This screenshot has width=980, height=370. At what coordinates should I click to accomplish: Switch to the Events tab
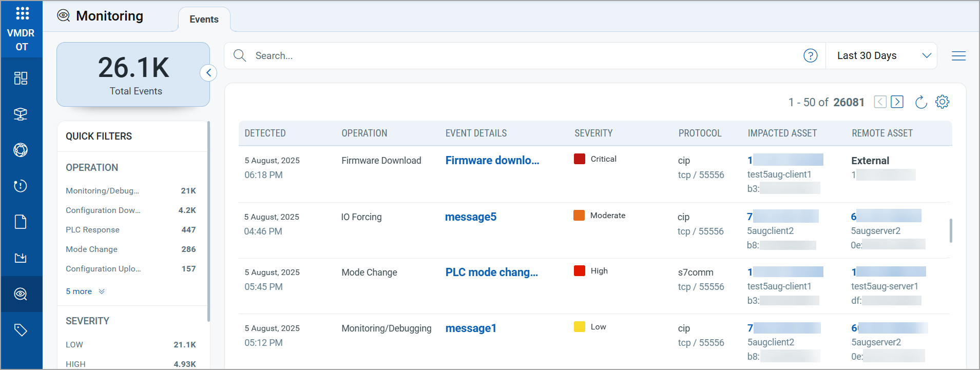coord(204,20)
